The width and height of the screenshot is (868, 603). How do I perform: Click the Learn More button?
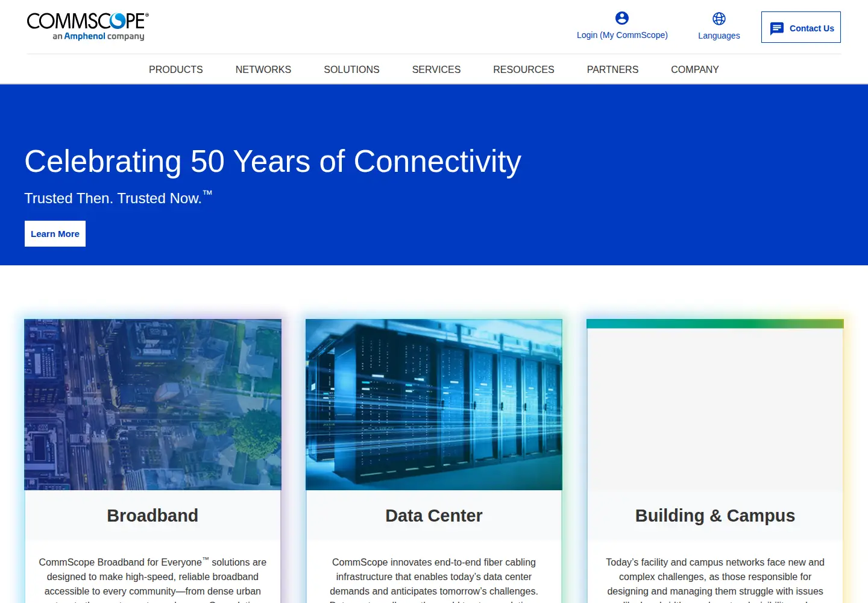click(x=55, y=233)
